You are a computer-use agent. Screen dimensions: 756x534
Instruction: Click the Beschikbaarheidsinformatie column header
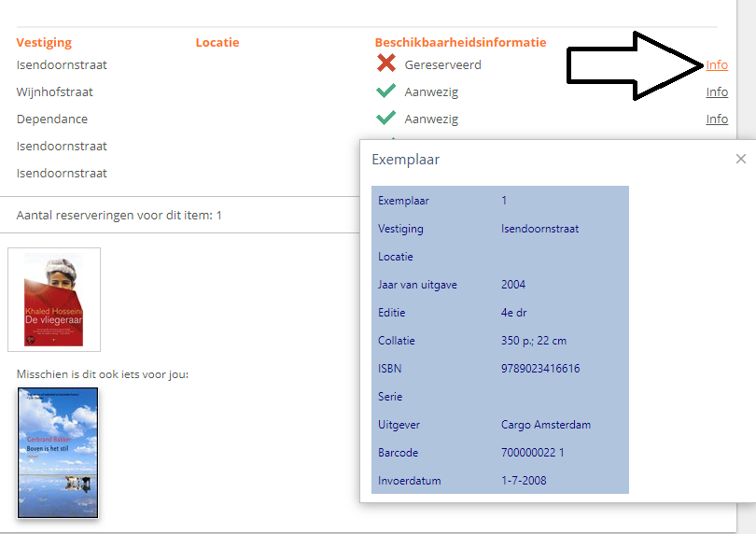pyautogui.click(x=460, y=42)
